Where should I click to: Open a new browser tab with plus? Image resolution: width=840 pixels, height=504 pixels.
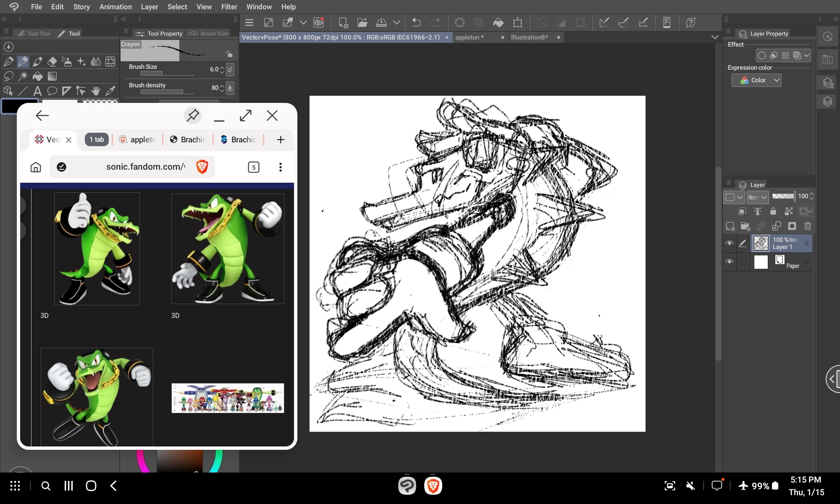click(281, 139)
